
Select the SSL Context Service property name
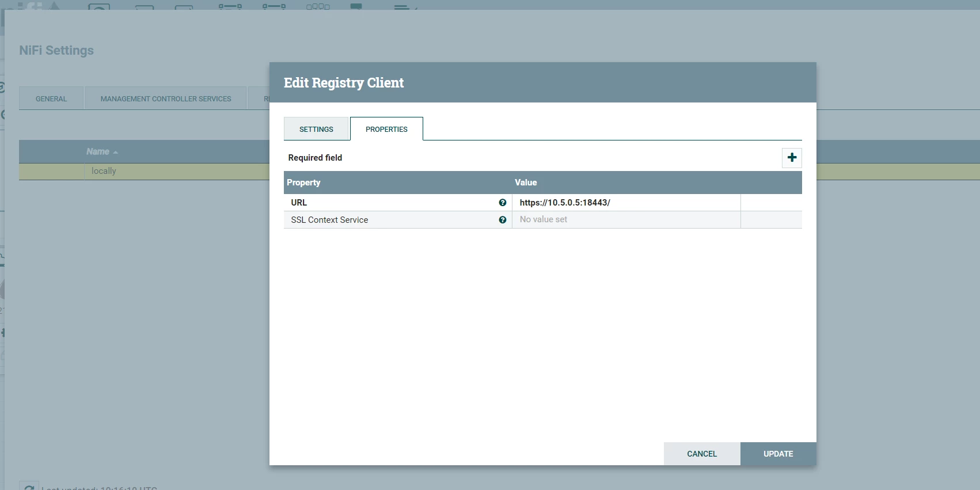coord(329,220)
